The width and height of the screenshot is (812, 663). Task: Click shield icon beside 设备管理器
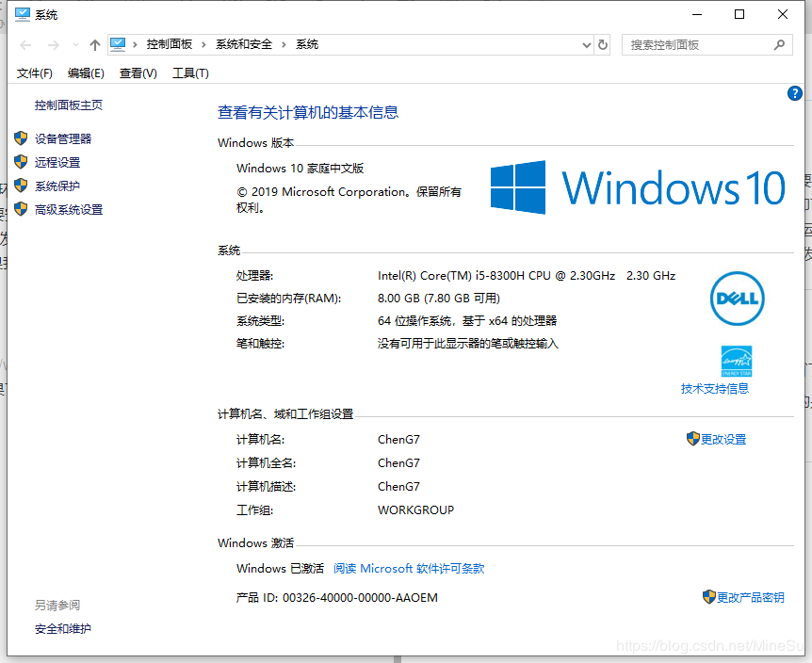pos(21,138)
